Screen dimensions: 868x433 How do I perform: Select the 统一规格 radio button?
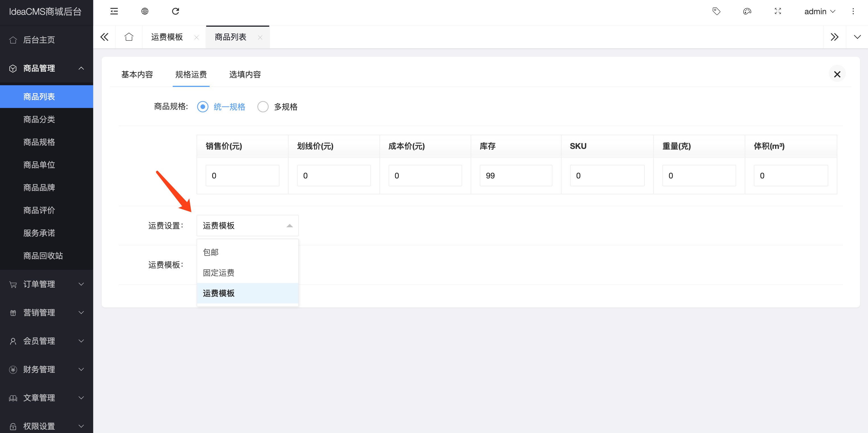pyautogui.click(x=203, y=107)
